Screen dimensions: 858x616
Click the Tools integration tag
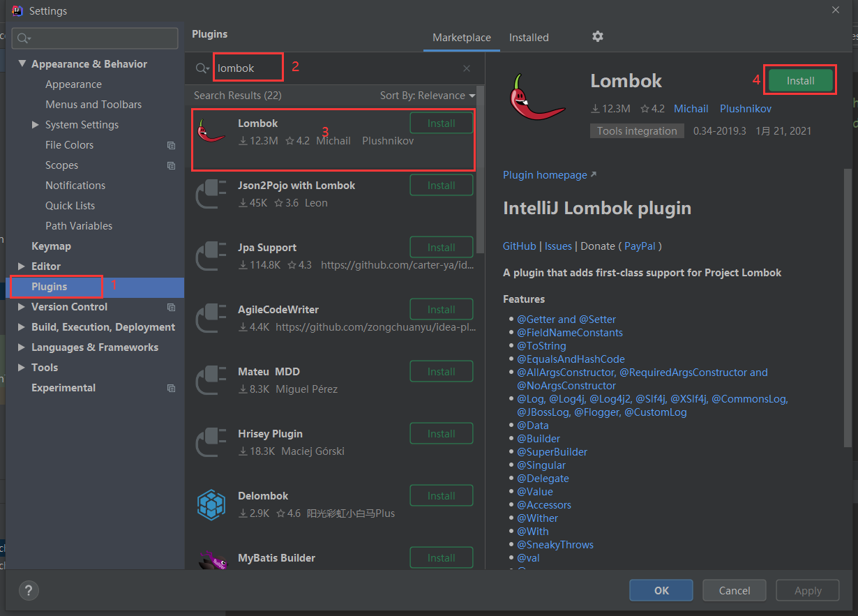[637, 131]
